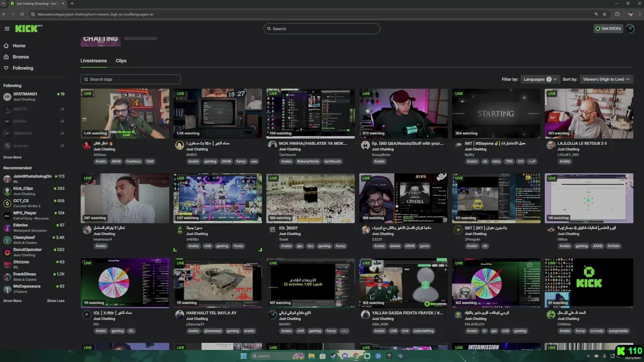
Task: Go to Home in the sidebar
Action: tap(19, 46)
